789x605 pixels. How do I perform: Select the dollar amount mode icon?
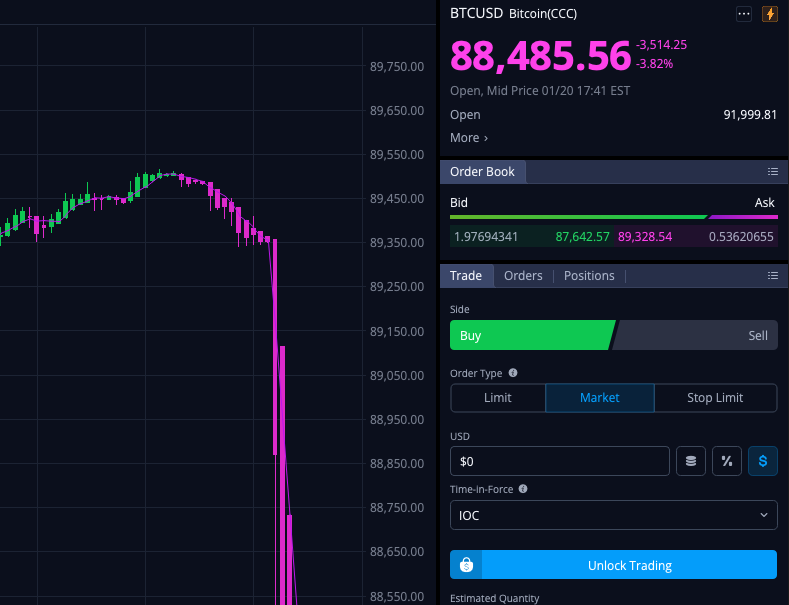pyautogui.click(x=763, y=461)
